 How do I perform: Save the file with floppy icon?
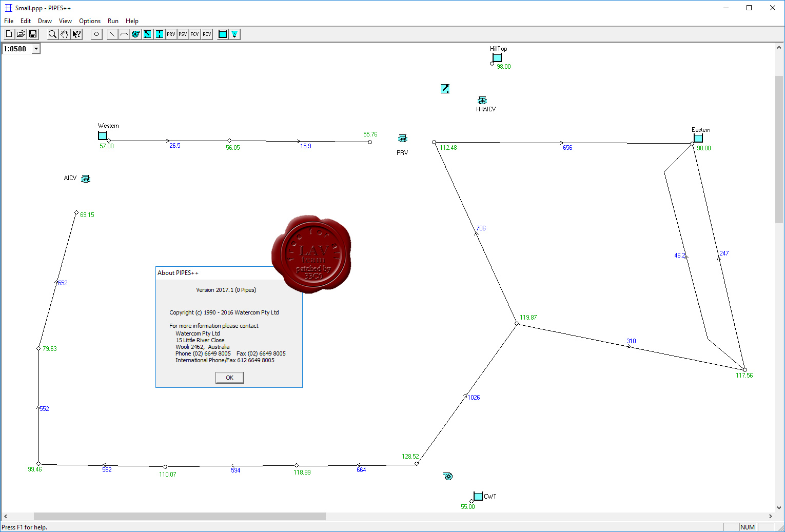(33, 34)
